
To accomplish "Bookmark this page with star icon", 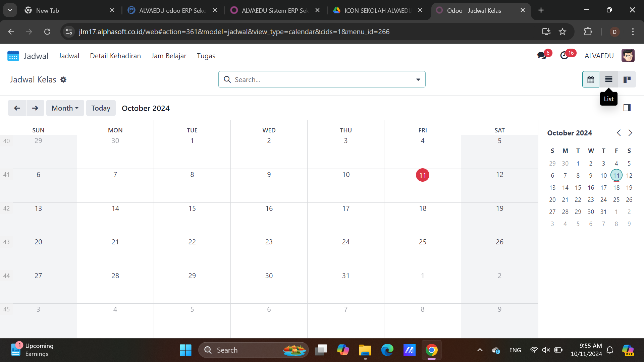I will click(562, 32).
